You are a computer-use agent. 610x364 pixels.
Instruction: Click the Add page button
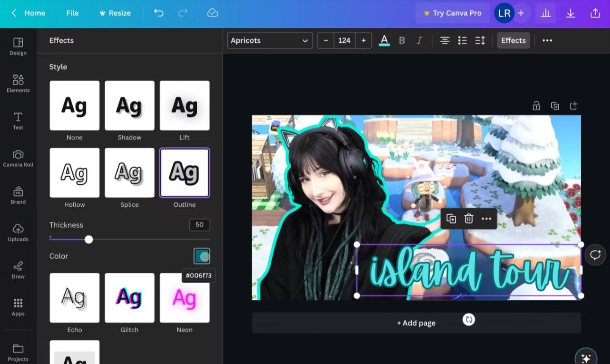(x=416, y=323)
